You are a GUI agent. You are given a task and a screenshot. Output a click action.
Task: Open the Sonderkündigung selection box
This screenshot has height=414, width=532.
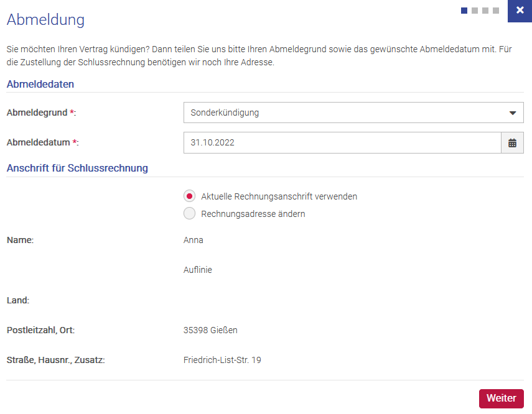[x=342, y=113]
